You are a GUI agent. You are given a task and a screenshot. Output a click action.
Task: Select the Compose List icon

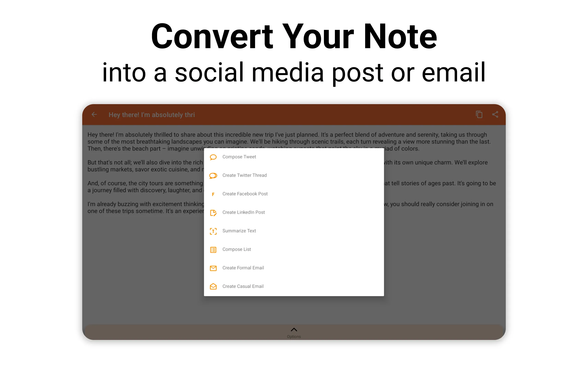[213, 249]
